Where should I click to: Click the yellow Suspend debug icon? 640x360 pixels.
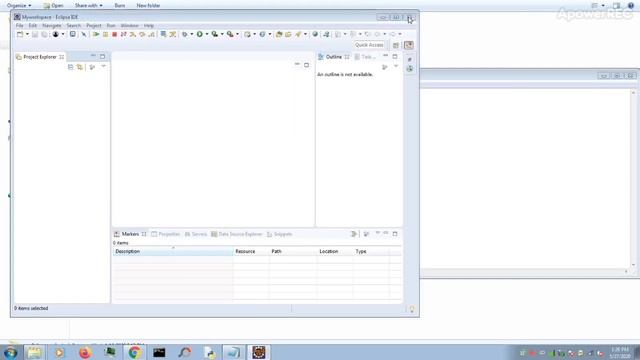tap(105, 34)
